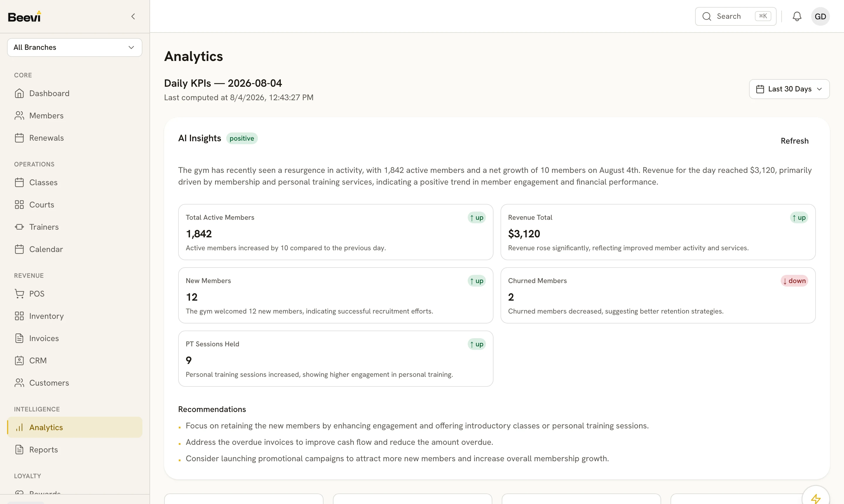The image size is (844, 504).
Task: Click the Inventory grid icon
Action: (19, 316)
